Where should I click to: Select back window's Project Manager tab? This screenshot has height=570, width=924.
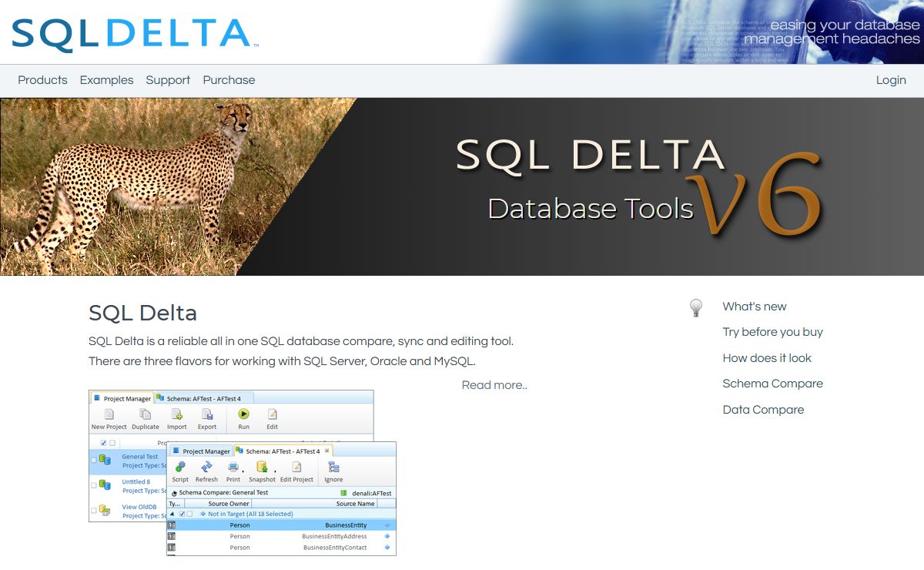pyautogui.click(x=123, y=398)
